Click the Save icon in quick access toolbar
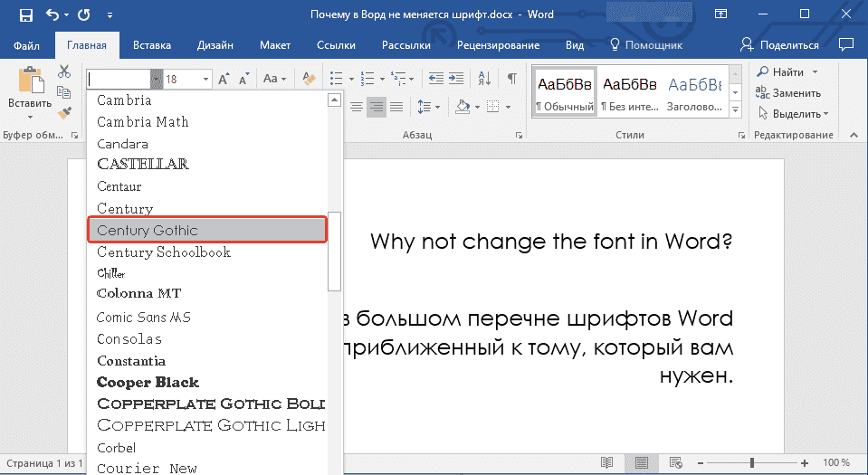Screen dimensions: 868x475 tap(24, 14)
